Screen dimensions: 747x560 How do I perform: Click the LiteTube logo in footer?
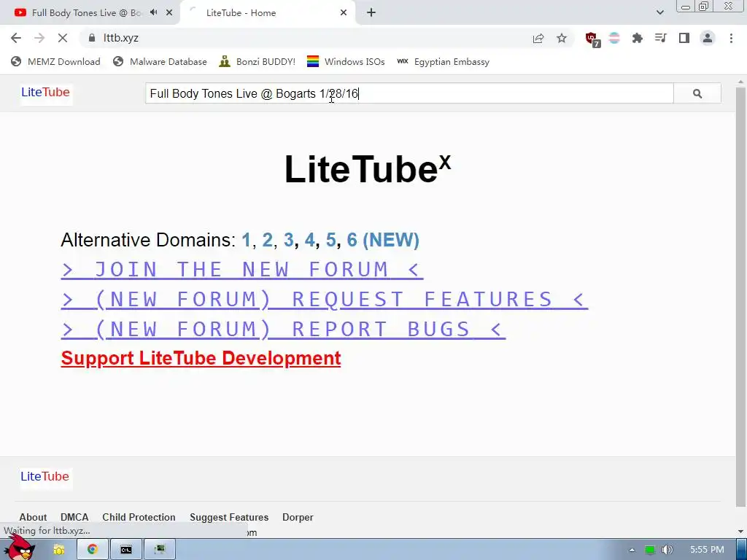45,477
